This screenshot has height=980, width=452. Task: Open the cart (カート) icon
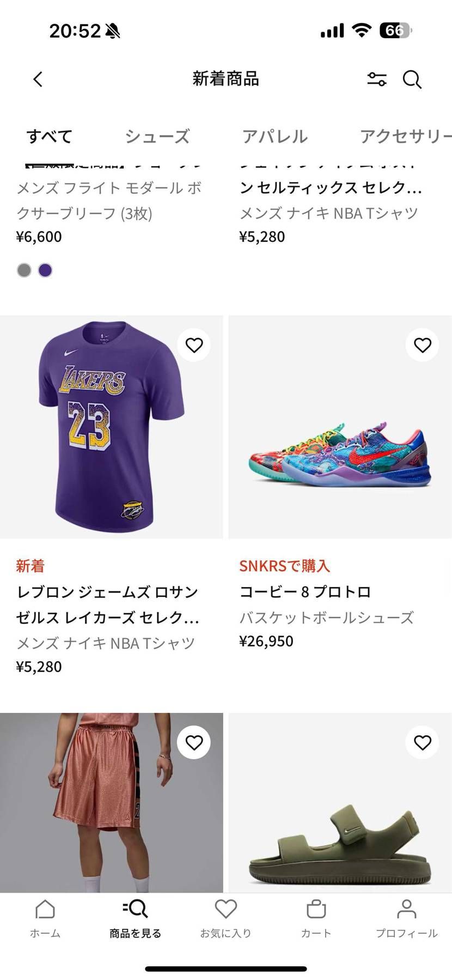tap(316, 918)
